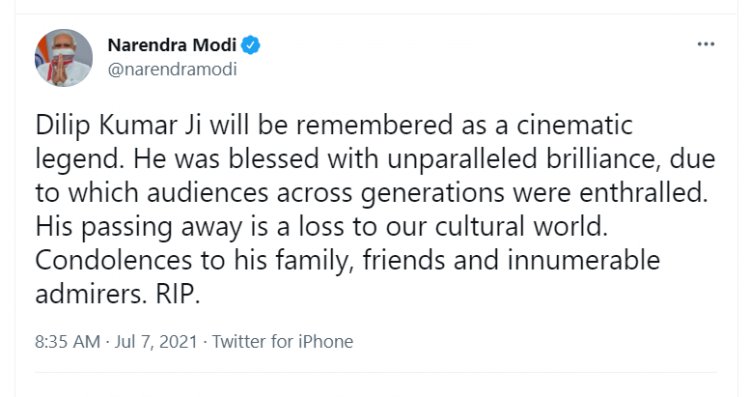Click the Narendra Modi display name
This screenshot has width=750, height=397.
point(172,45)
